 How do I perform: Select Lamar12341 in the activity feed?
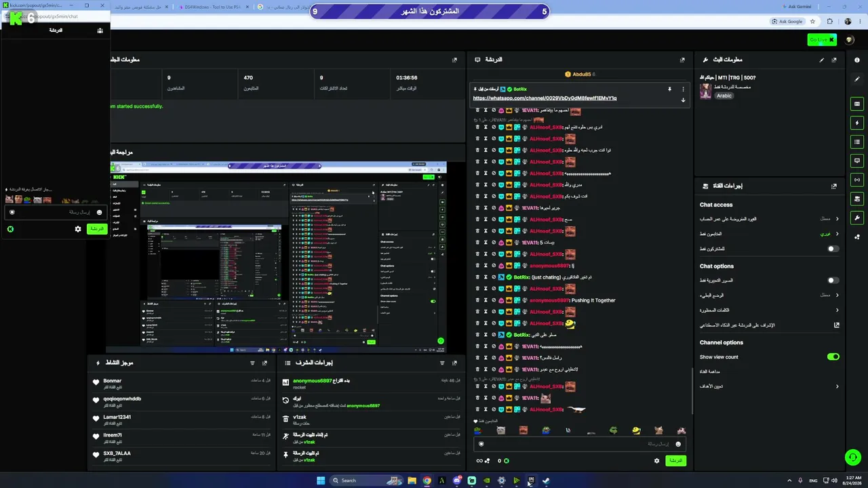point(117,417)
